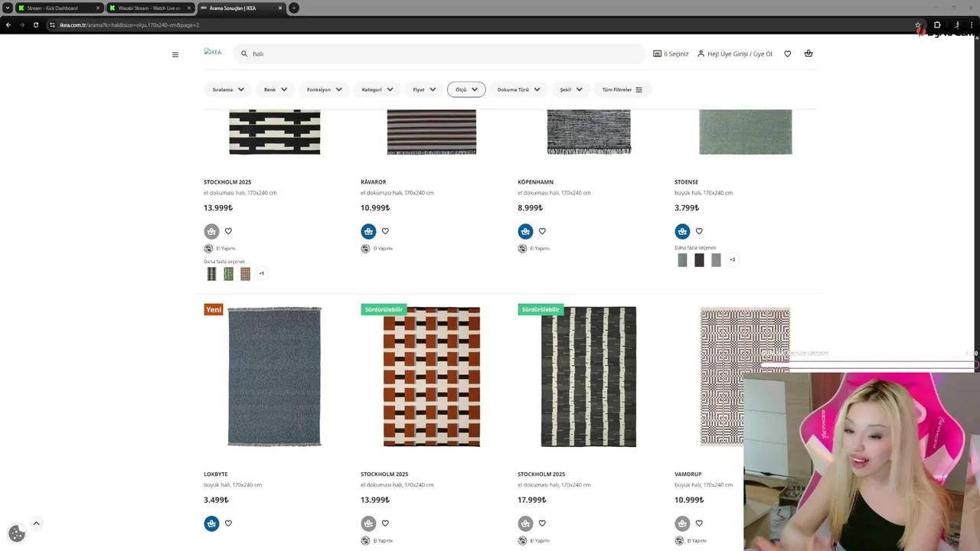Click in the halı search field
Screen dimensions: 980x551
click(440, 54)
